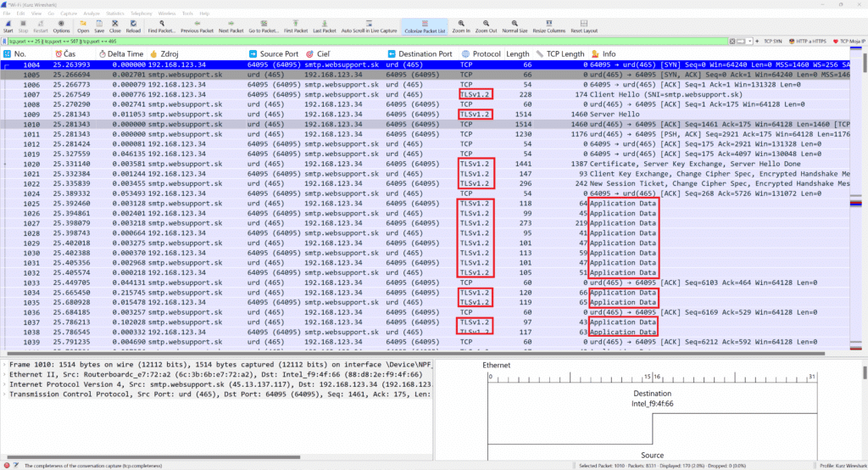Screen dimensions: 868x470
Task: Open the Telephony menu
Action: click(142, 14)
